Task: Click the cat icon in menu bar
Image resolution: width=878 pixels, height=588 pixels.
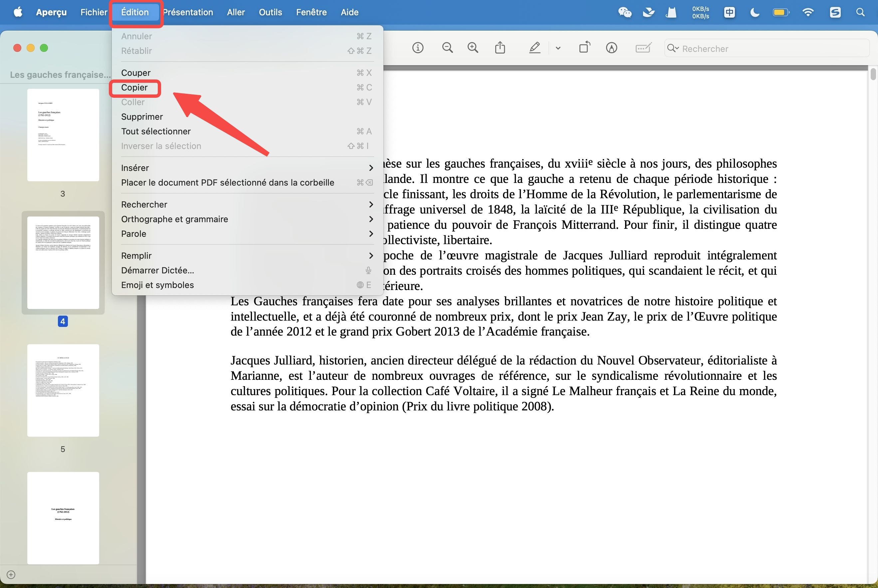Action: click(671, 12)
